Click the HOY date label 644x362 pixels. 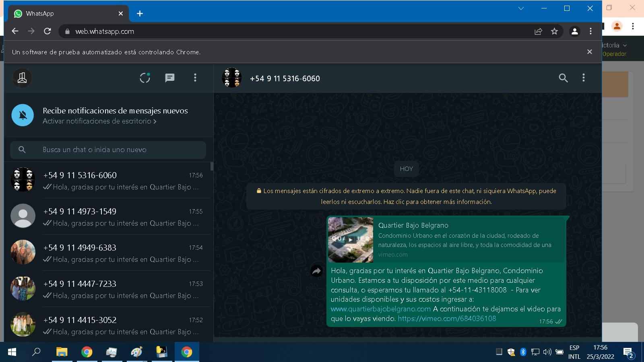[x=407, y=169]
